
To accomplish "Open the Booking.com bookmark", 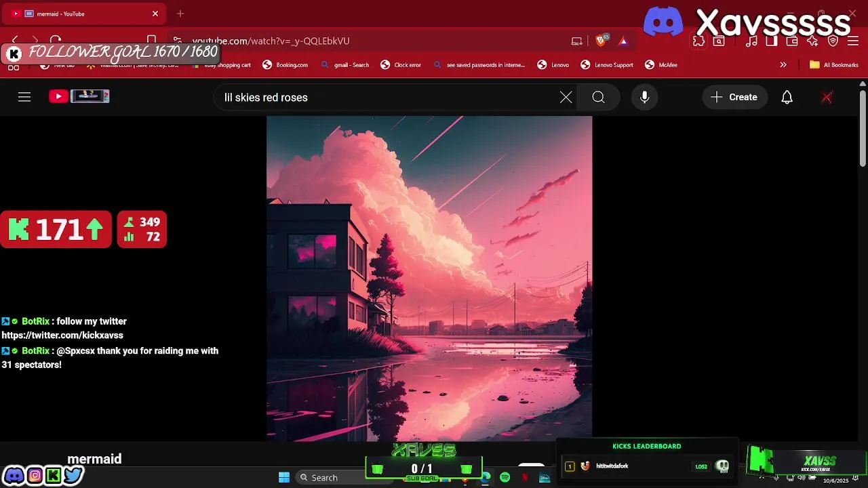I will tap(285, 65).
